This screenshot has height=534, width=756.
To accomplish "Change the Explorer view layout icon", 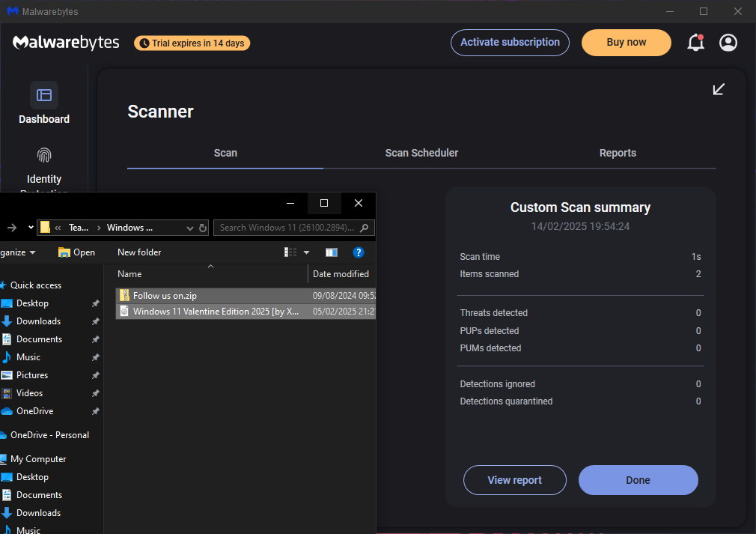I will coord(290,252).
